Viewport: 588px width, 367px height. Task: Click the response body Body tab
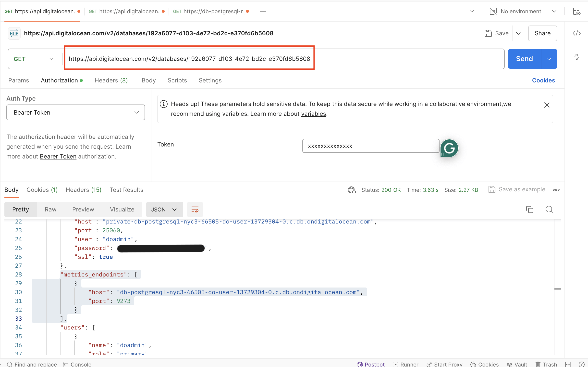(12, 190)
